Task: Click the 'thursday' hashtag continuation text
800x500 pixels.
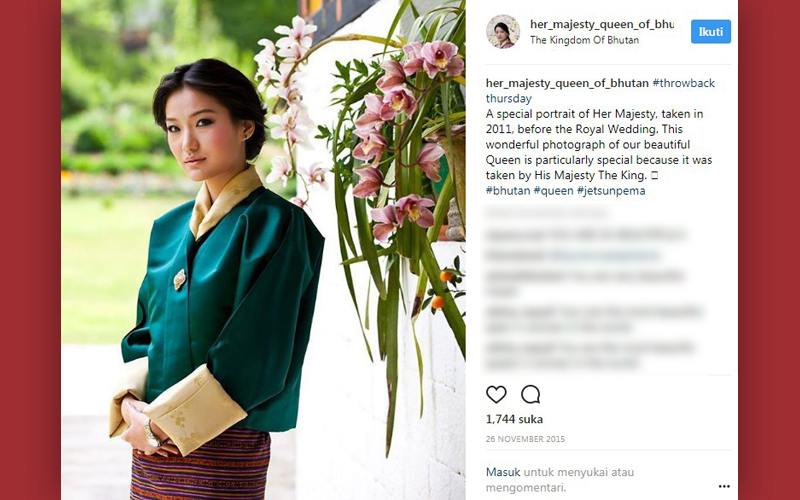Action: 509,98
